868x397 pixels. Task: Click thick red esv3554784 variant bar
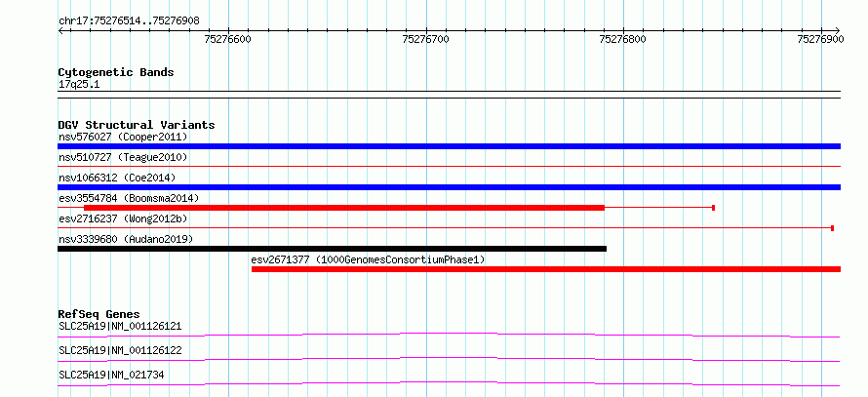point(343,208)
